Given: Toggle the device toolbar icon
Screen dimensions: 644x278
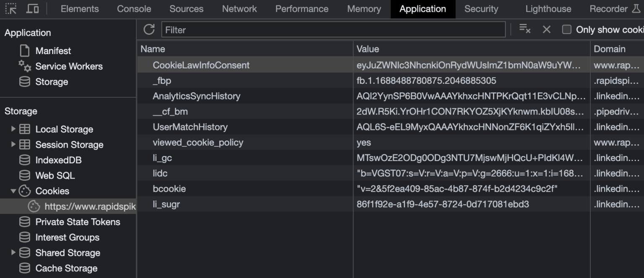Looking at the screenshot, I should (x=31, y=8).
